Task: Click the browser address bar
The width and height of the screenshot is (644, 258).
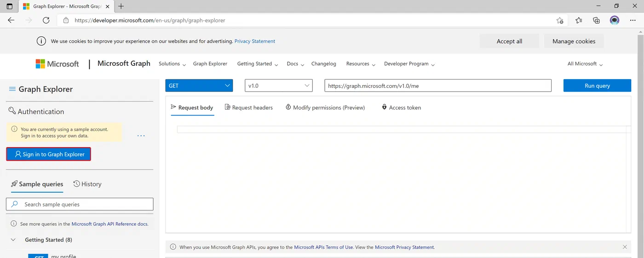Action: (x=313, y=20)
